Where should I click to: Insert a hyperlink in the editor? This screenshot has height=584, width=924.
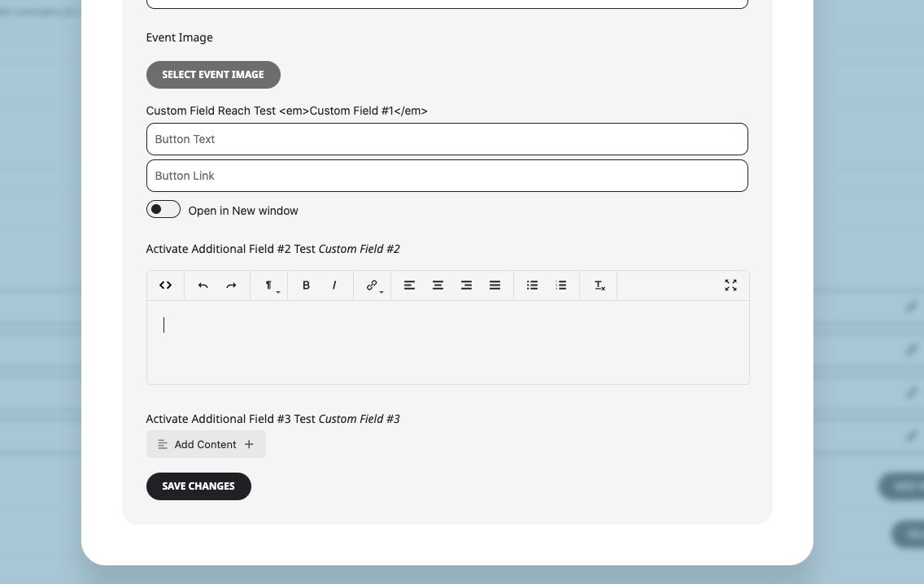371,285
